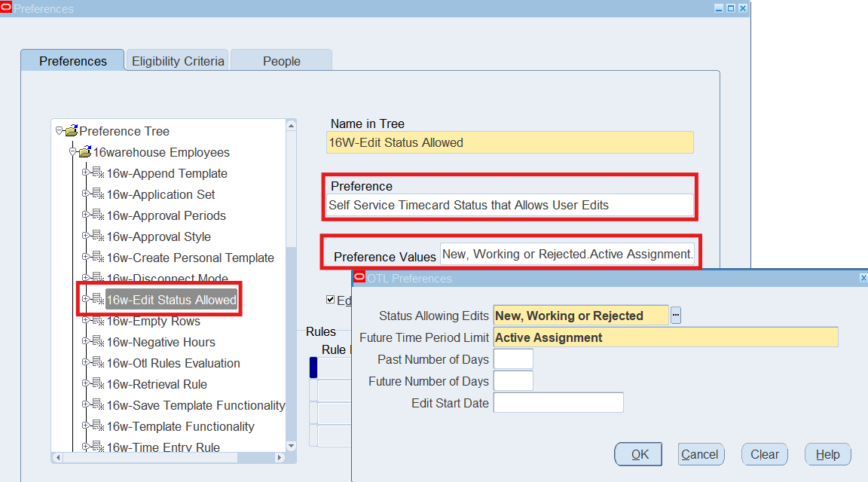
Task: Click the 16warehouse Employees folder icon
Action: tap(84, 152)
